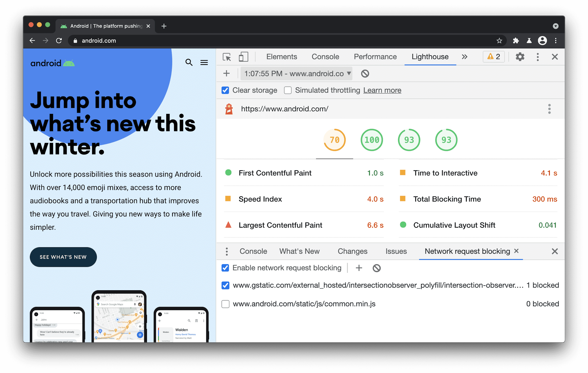
Task: Click the Simulated throttling toggle
Action: point(287,91)
